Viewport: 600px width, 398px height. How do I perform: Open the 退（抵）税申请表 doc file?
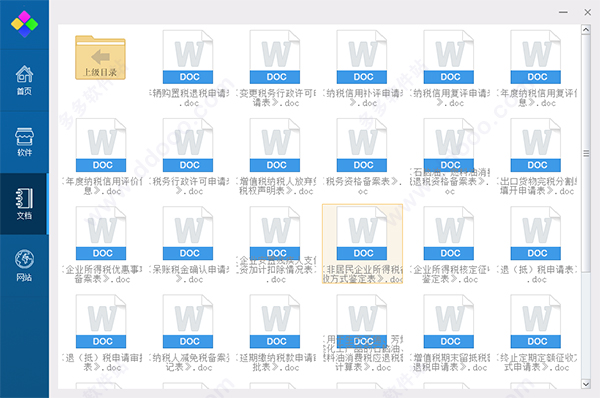pos(536,245)
